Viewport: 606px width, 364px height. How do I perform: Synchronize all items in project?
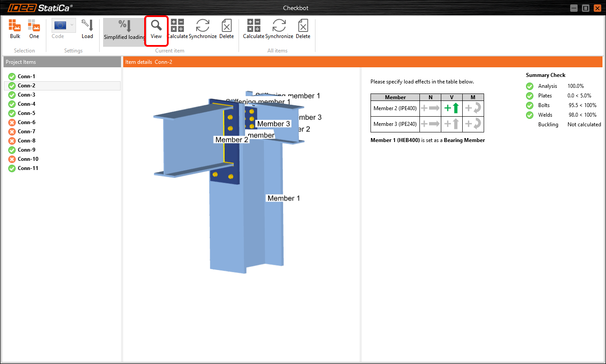click(279, 29)
